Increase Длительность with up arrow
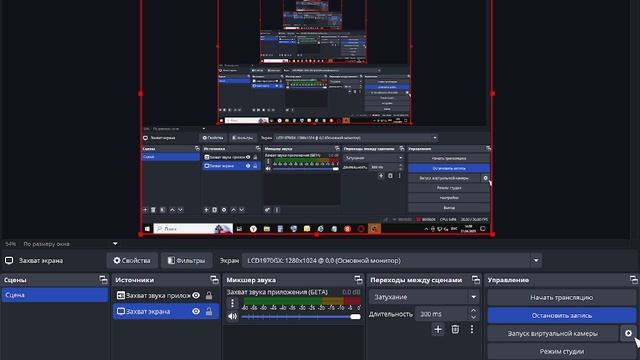The image size is (640, 360). click(473, 311)
